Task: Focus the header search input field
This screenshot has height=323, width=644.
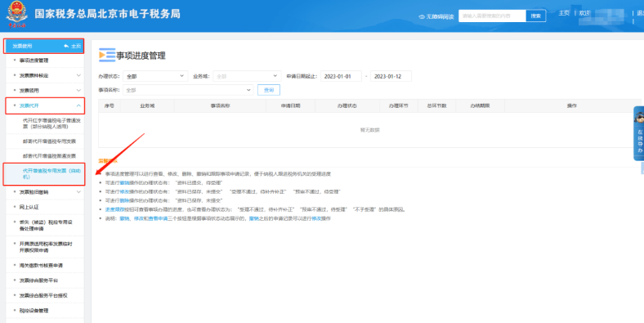Action: pos(492,16)
